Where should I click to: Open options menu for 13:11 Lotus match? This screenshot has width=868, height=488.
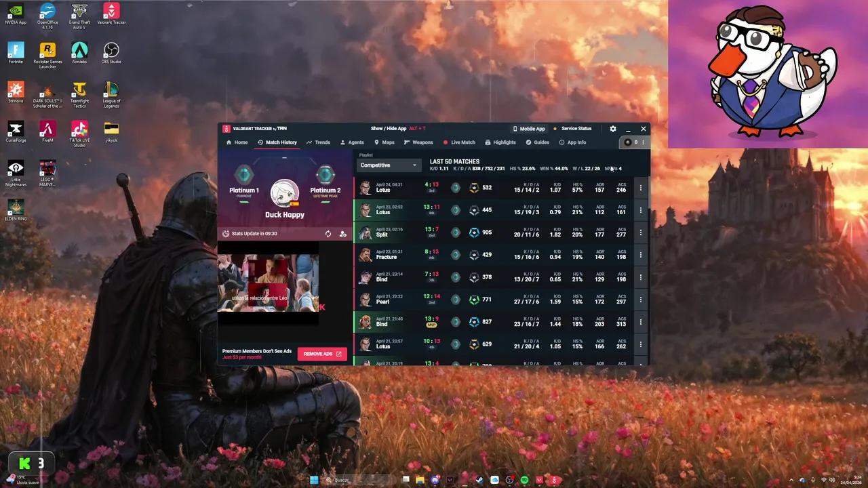(640, 210)
